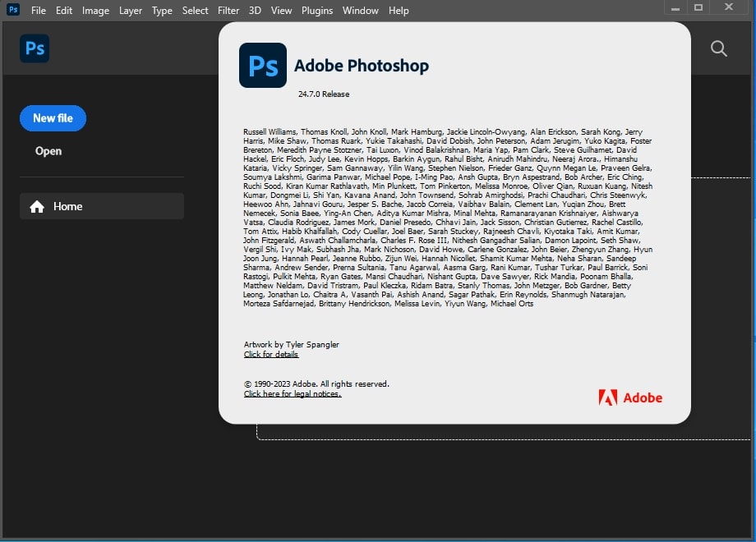
Task: Open the Layer menu
Action: (131, 10)
